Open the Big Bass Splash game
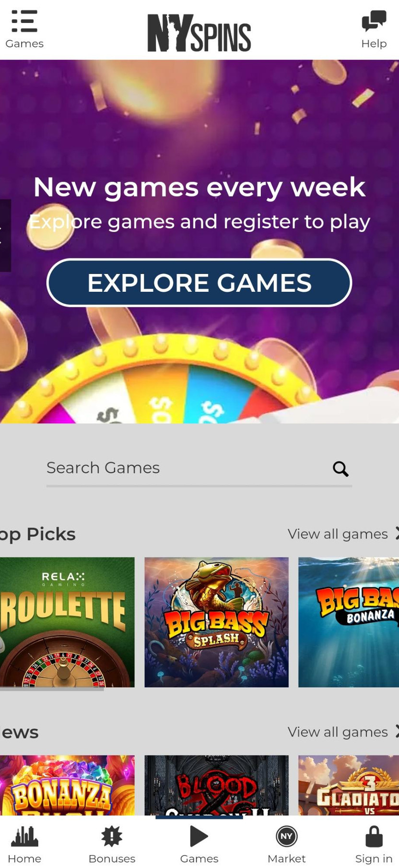 pyautogui.click(x=216, y=622)
